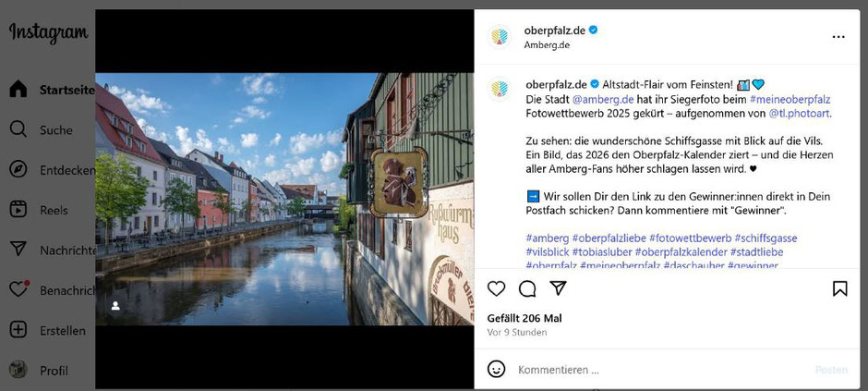868x391 pixels.
Task: Open #oberpfalzliebe hashtag
Action: click(x=609, y=238)
